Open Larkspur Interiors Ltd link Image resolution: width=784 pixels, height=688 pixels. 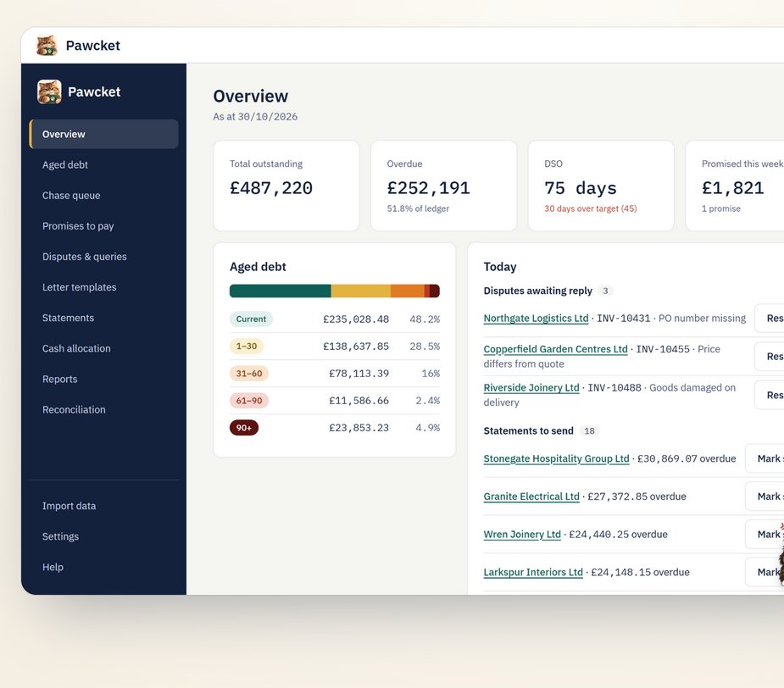click(x=533, y=572)
